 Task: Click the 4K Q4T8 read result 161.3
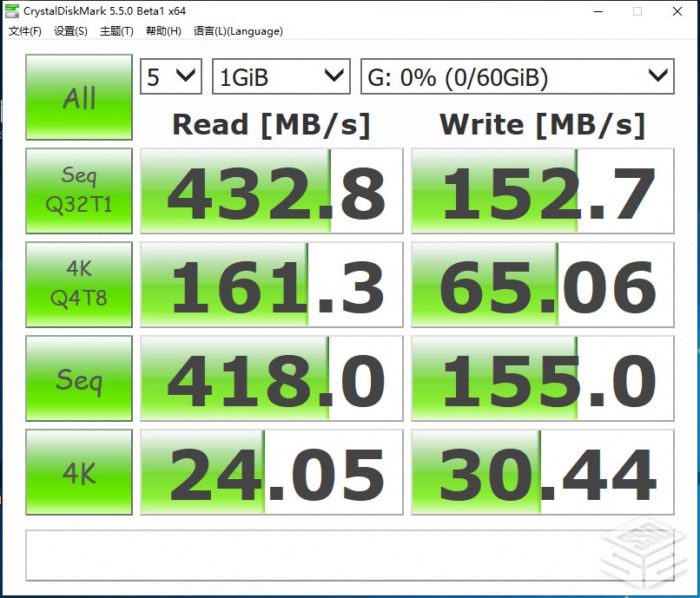coord(272,285)
